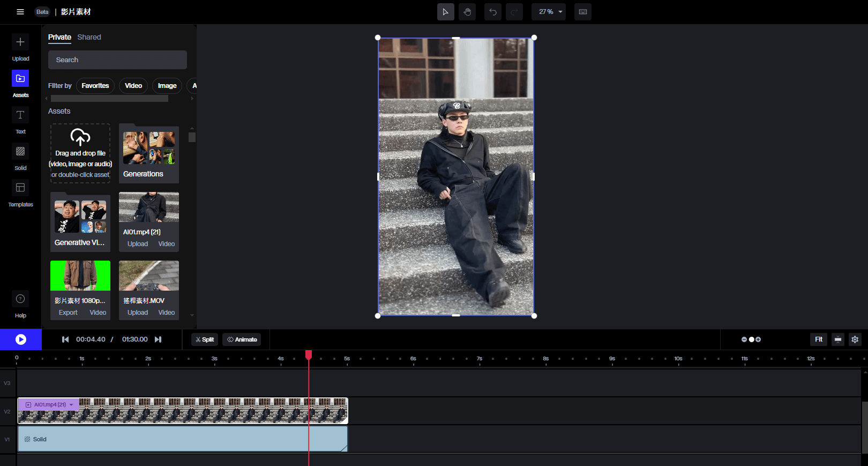This screenshot has height=466, width=868.
Task: Switch to the Private tab
Action: [x=59, y=37]
